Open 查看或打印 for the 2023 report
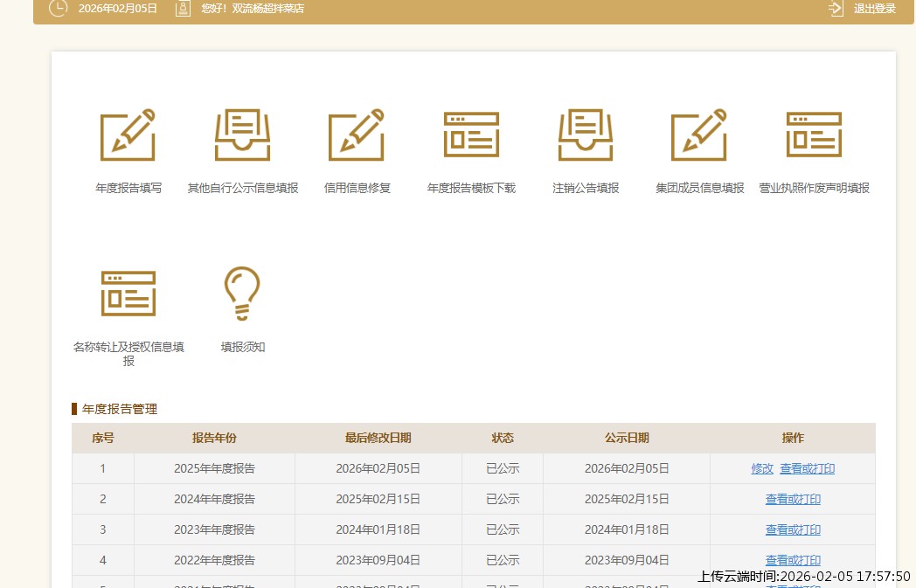 tap(793, 529)
